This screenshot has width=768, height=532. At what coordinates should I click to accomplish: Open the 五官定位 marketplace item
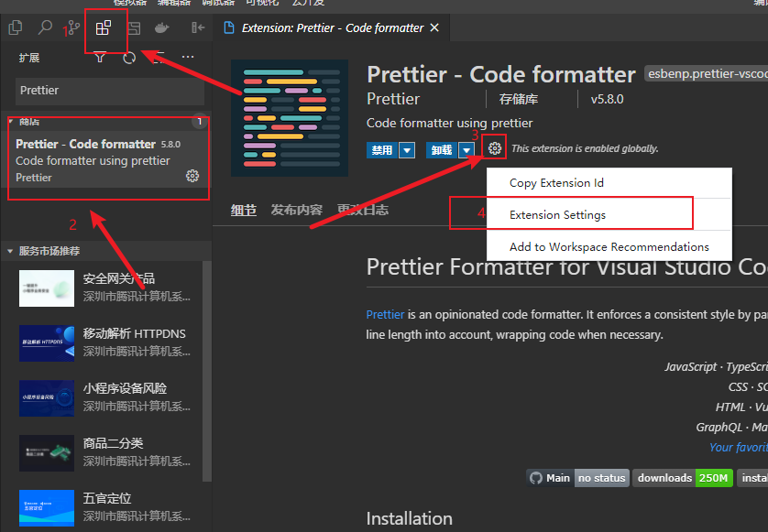(102, 507)
